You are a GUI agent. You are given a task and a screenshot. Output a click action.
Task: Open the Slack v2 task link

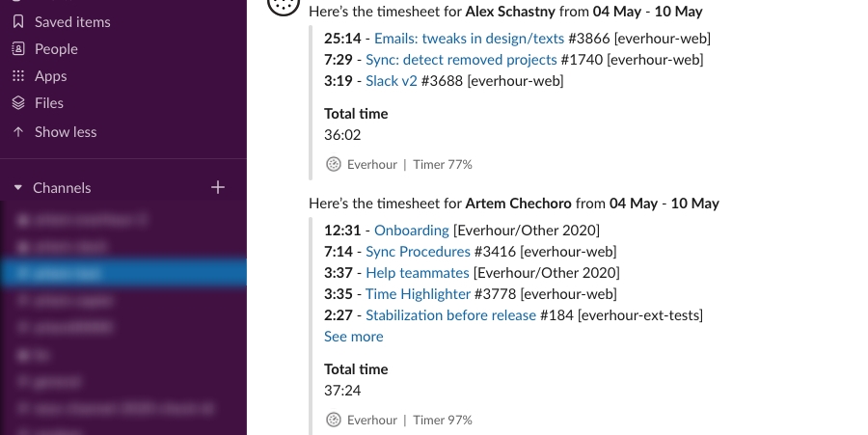392,81
